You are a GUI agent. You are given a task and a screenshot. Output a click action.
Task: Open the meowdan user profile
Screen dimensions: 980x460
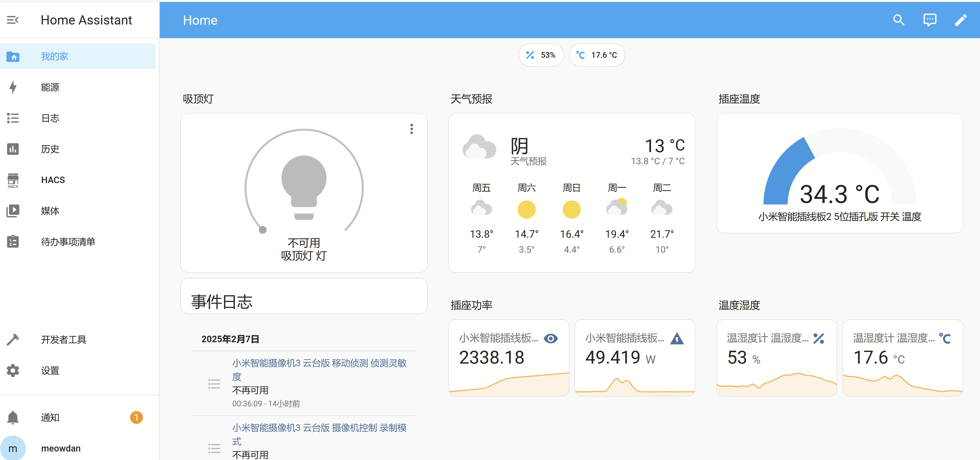point(78,448)
